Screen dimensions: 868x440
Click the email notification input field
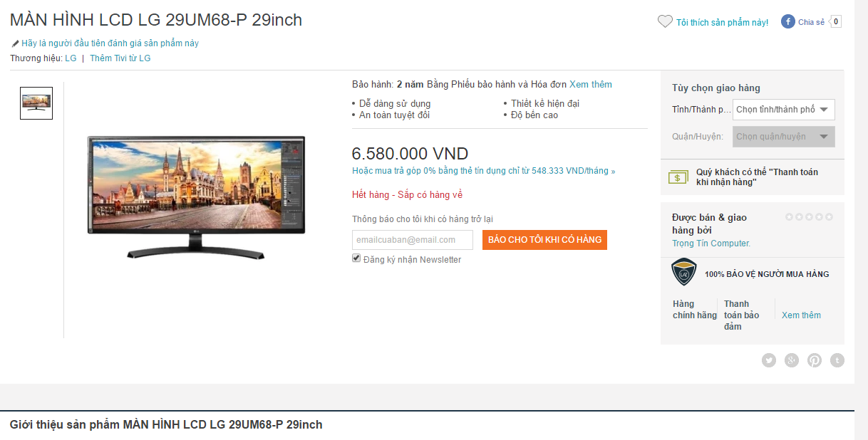point(413,240)
